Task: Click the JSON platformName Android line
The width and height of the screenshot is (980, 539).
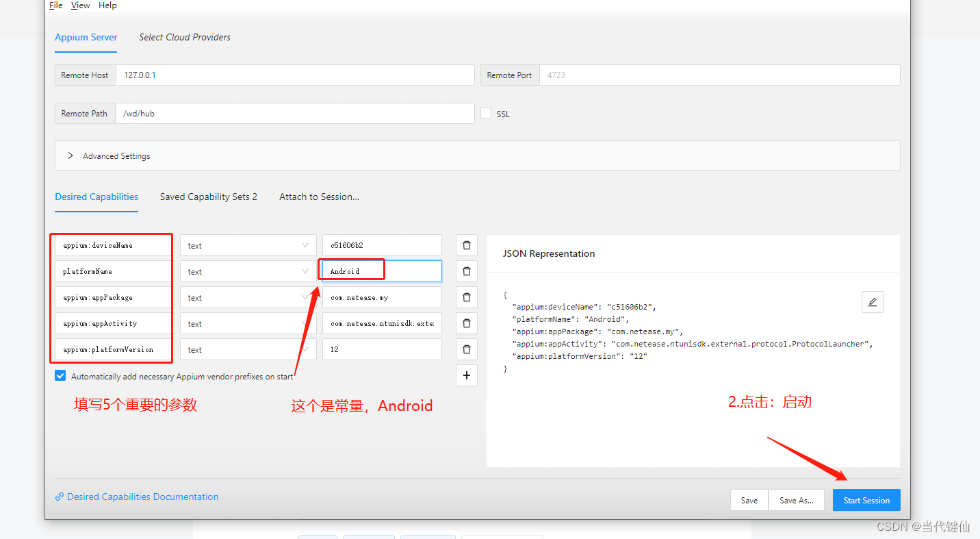Action: coord(570,319)
